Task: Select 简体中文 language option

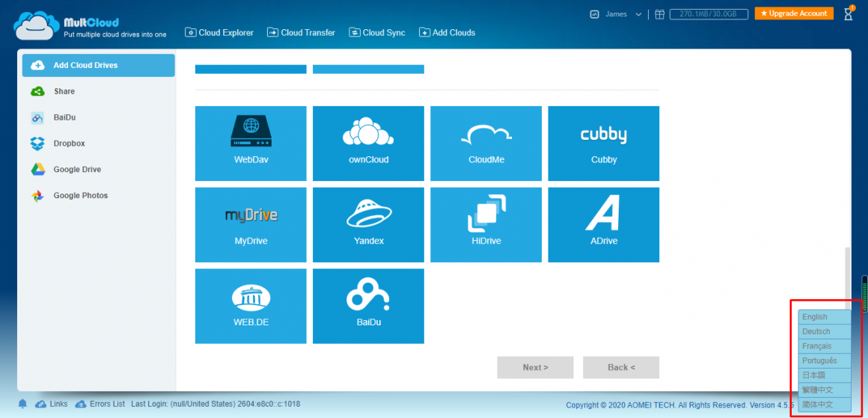Action: (x=825, y=405)
